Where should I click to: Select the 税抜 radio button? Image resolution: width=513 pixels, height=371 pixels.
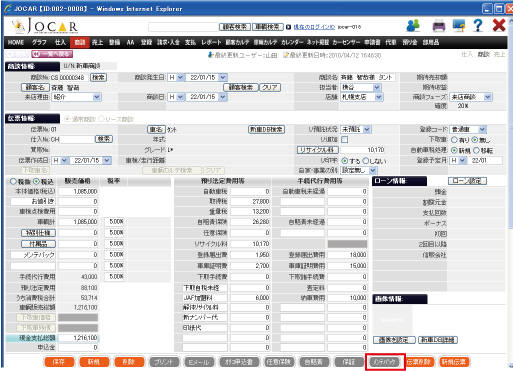click(13, 182)
